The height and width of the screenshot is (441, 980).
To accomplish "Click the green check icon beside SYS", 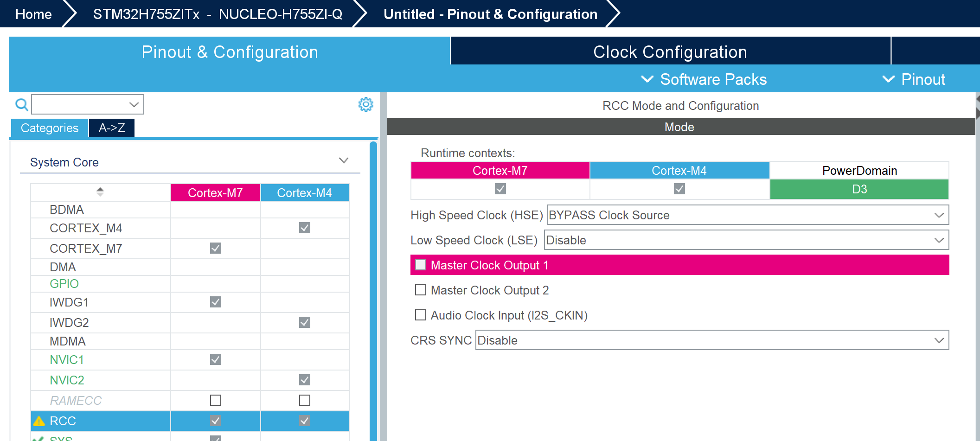I will tap(40, 438).
